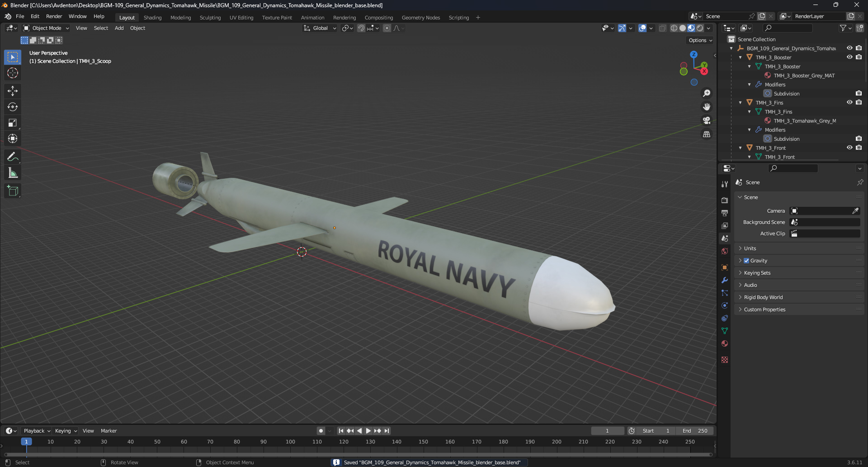Click the Start frame field in timeline
This screenshot has width=868, height=467.
[x=656, y=431]
